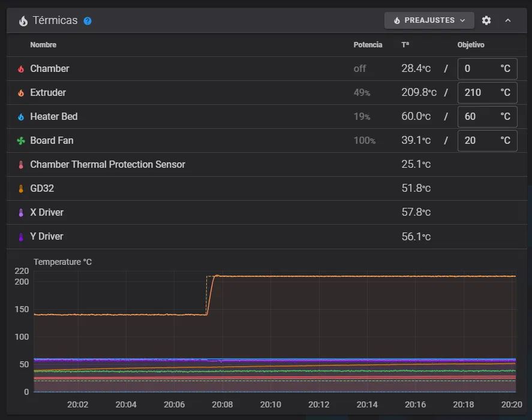The image size is (532, 420).
Task: Click the Extruder flame icon
Action: point(21,93)
